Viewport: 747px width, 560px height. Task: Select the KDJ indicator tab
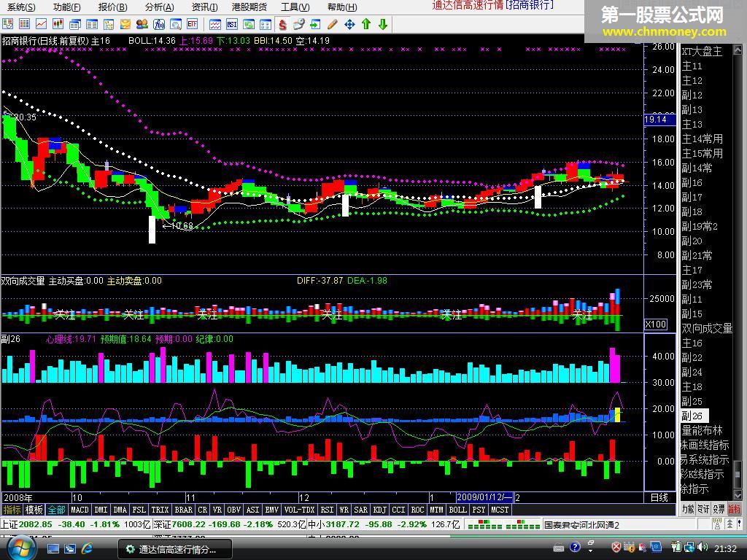(x=379, y=510)
